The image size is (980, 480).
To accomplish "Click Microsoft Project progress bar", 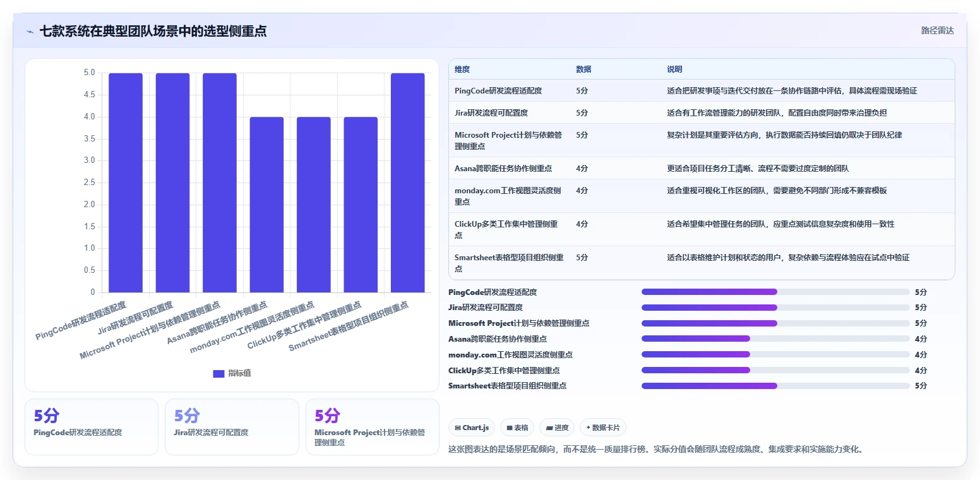I will click(x=775, y=323).
